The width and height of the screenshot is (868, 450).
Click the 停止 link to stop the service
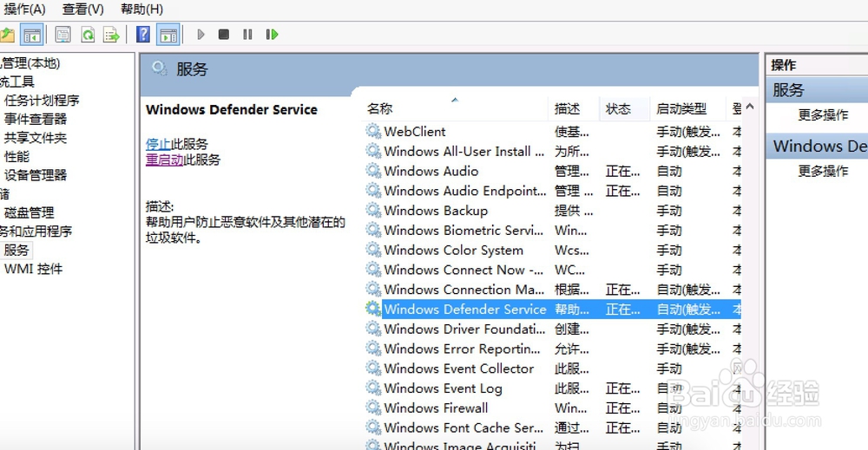point(158,144)
